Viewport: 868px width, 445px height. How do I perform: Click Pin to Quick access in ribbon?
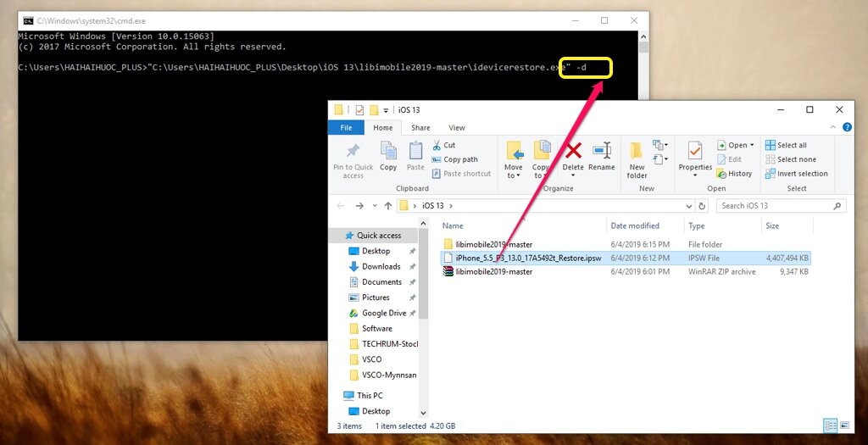pos(353,160)
